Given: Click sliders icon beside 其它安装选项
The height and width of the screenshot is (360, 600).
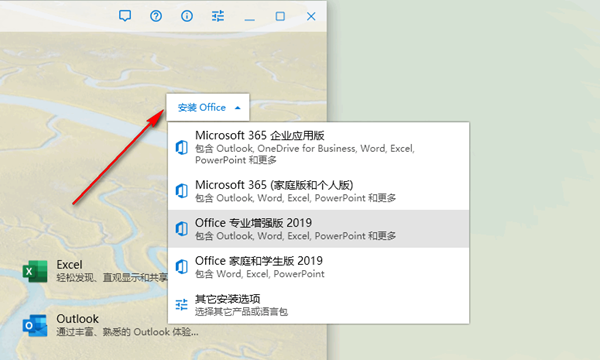Looking at the screenshot, I should [182, 305].
